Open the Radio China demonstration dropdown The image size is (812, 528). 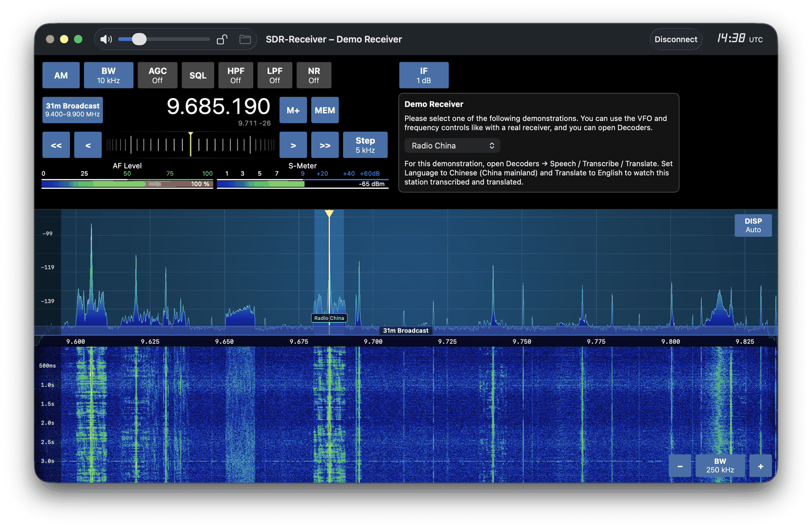pos(452,146)
